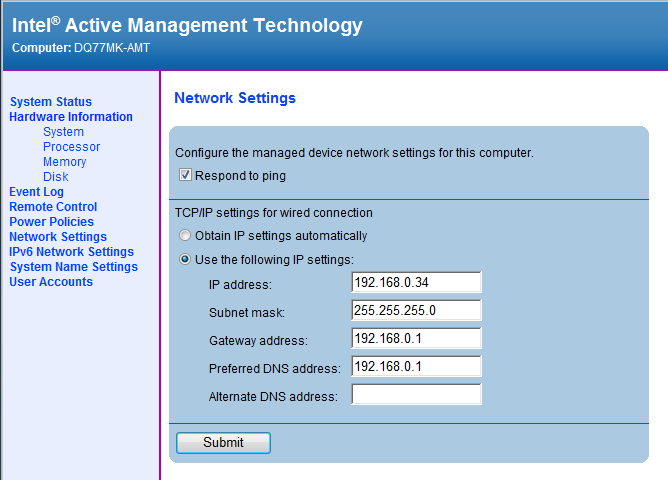
Task: Focus the empty Alternate DNS address field
Action: 417,395
